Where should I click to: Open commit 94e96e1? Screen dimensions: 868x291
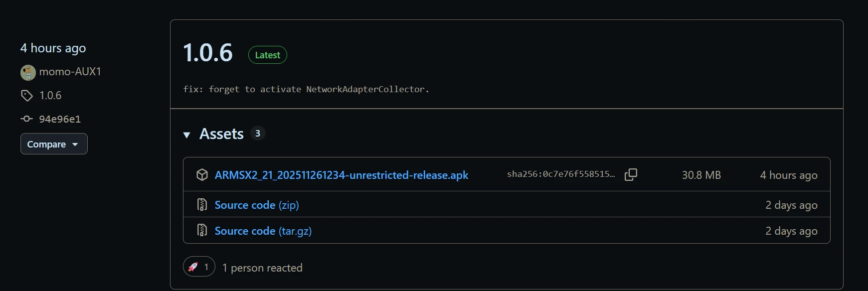pyautogui.click(x=60, y=119)
